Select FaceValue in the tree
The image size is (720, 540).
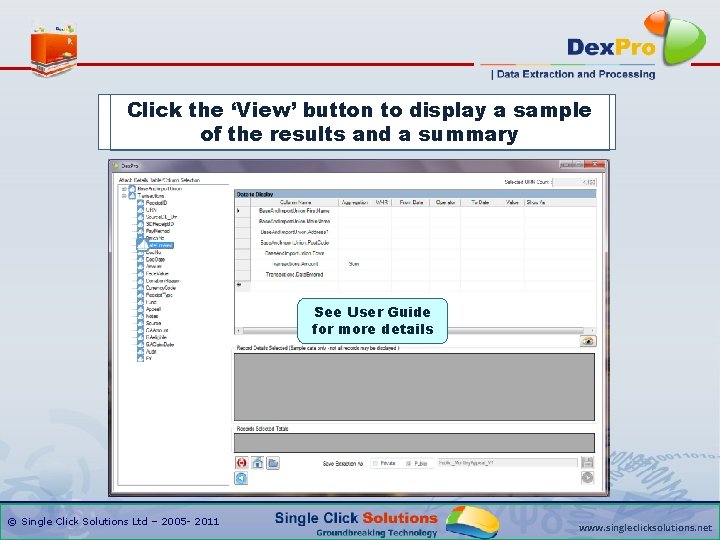click(x=156, y=274)
